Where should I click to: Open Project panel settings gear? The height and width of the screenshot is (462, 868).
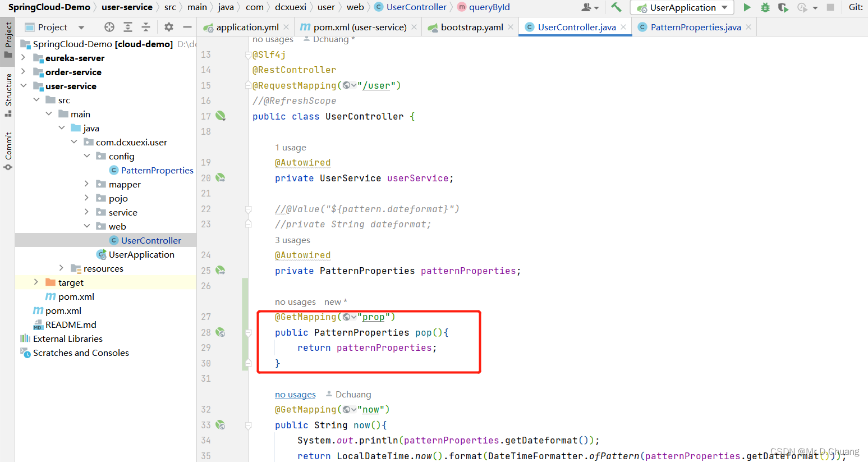tap(169, 27)
